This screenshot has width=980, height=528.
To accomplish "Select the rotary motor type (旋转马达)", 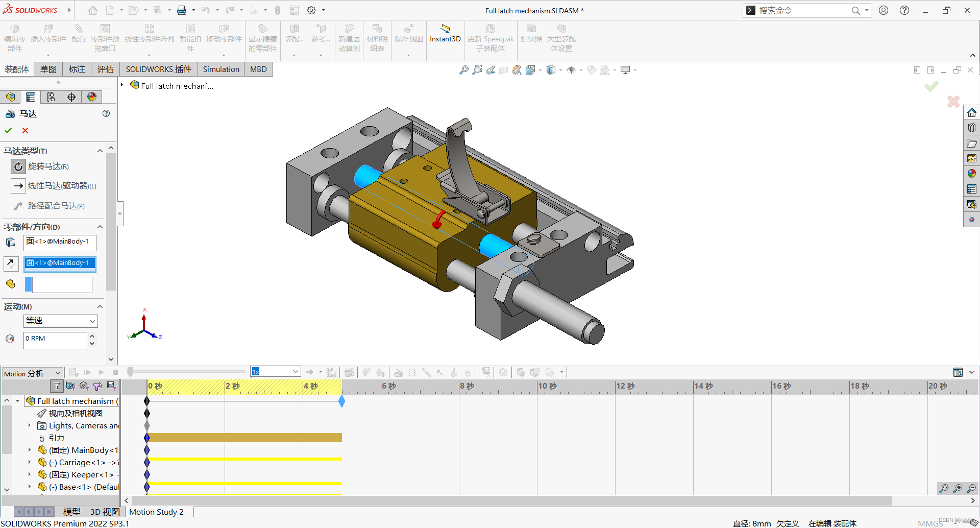I will [x=18, y=166].
